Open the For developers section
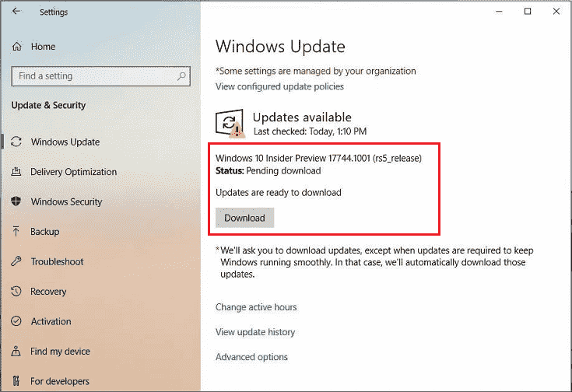572x392 pixels. [x=59, y=382]
